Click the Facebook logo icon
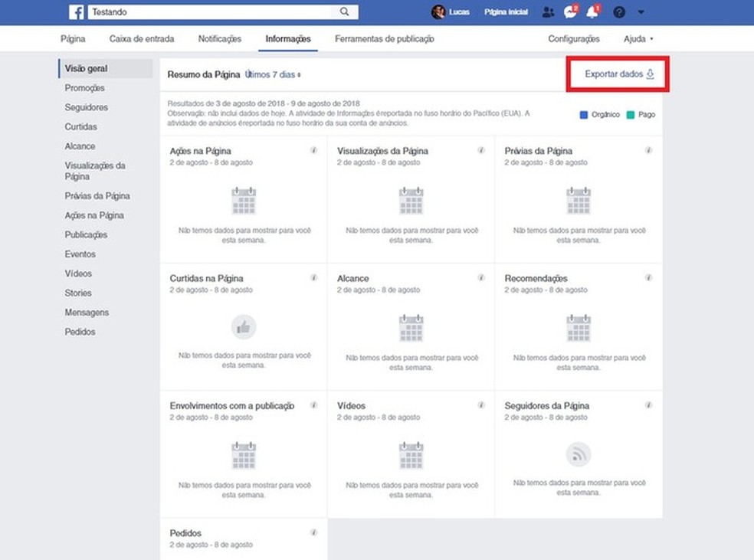 [x=76, y=12]
